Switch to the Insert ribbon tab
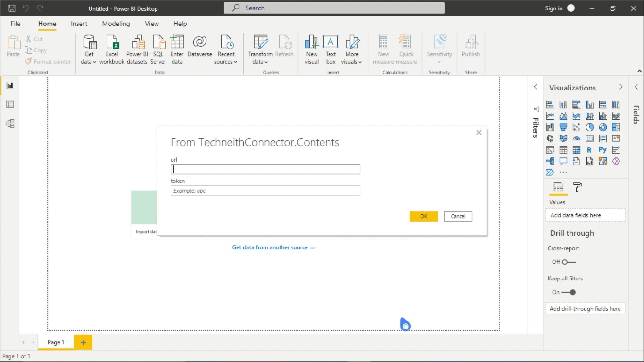Viewport: 644px width, 362px height. [x=79, y=24]
